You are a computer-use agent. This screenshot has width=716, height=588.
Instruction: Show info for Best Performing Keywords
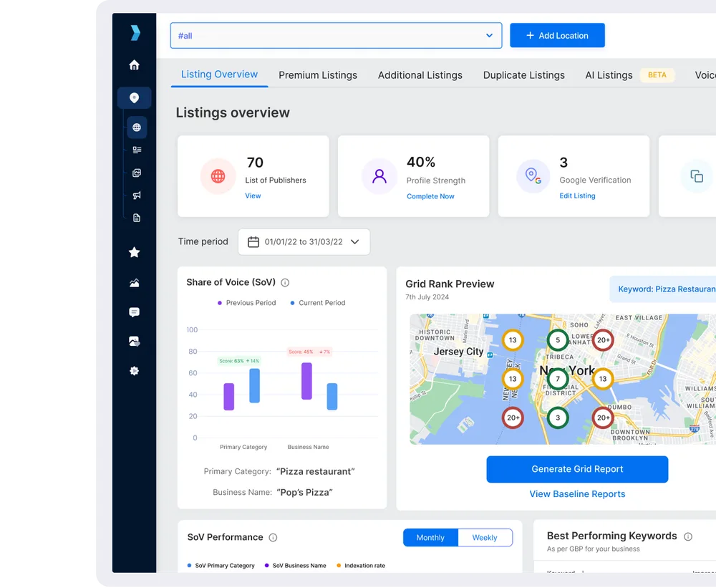pyautogui.click(x=688, y=537)
